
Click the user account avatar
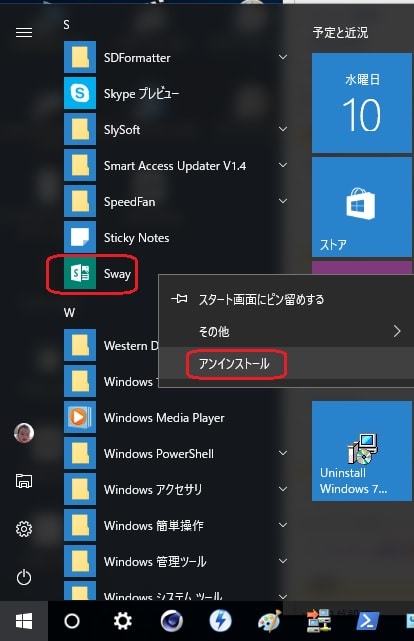[24, 433]
